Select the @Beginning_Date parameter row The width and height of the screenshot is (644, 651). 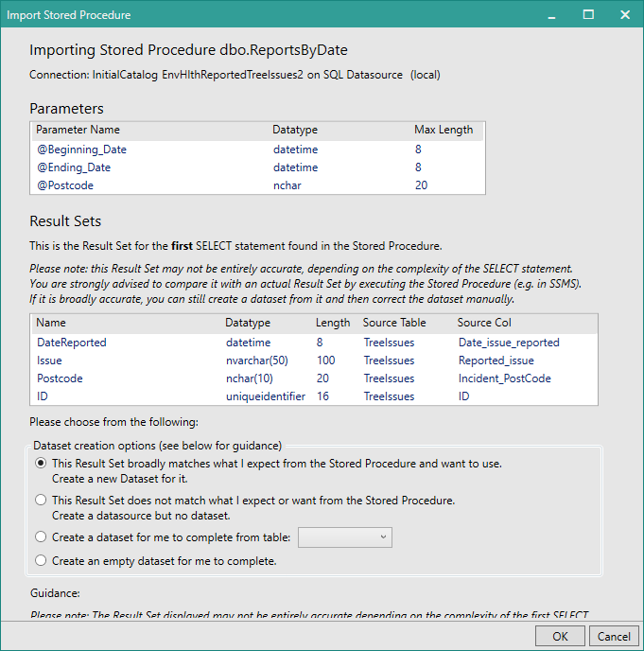pyautogui.click(x=257, y=150)
